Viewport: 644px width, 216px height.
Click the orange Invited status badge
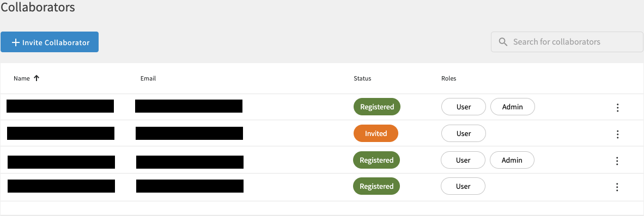tap(376, 133)
